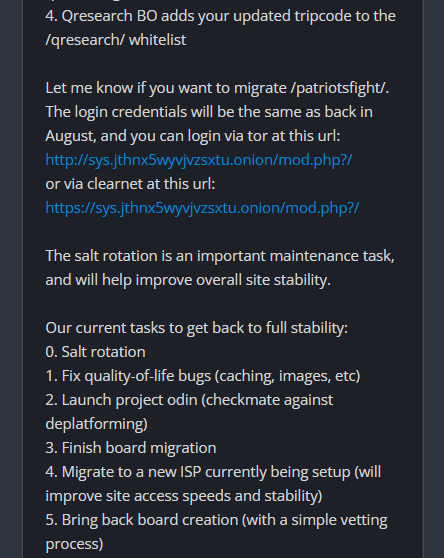The width and height of the screenshot is (444, 558).
Task: Click the 'Qresearch BO adds your updated tripcode' line
Action: click(x=221, y=16)
